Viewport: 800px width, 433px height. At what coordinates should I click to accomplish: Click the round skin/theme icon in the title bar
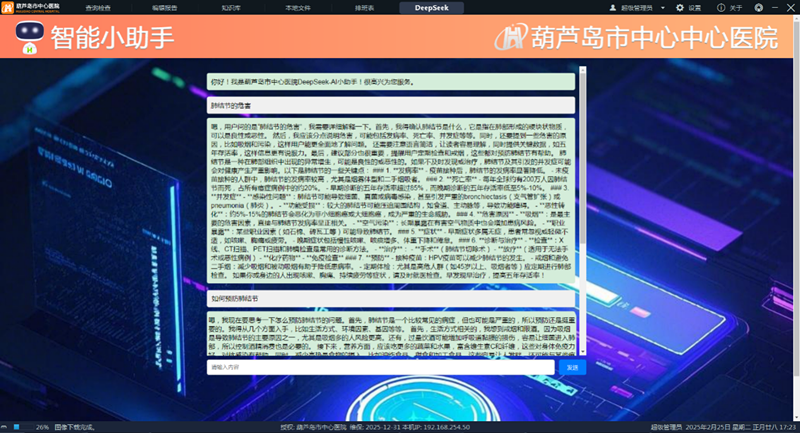coord(759,8)
